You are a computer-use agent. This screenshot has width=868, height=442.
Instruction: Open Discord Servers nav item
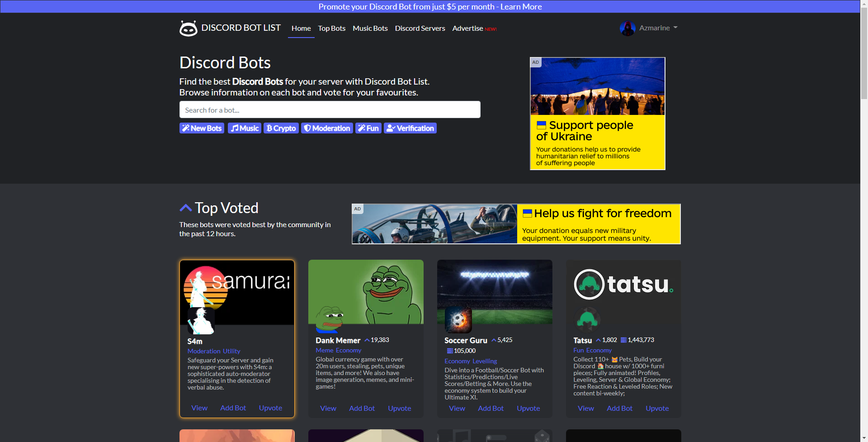click(x=420, y=28)
